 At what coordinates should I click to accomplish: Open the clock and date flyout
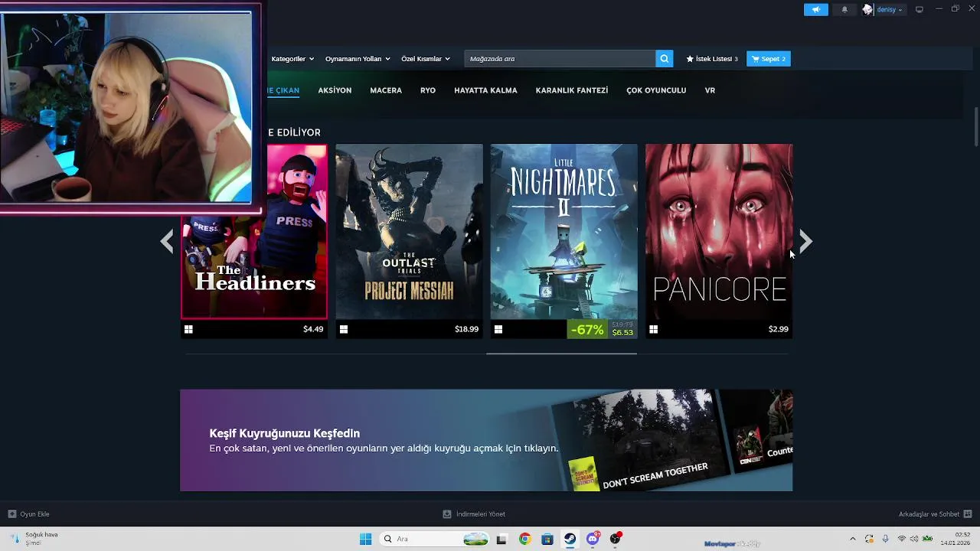(955, 539)
